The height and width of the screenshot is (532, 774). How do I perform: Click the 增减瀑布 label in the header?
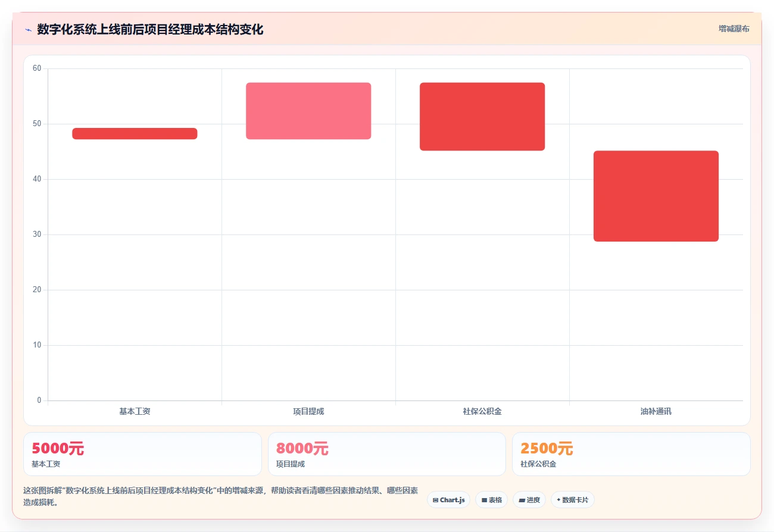click(734, 29)
